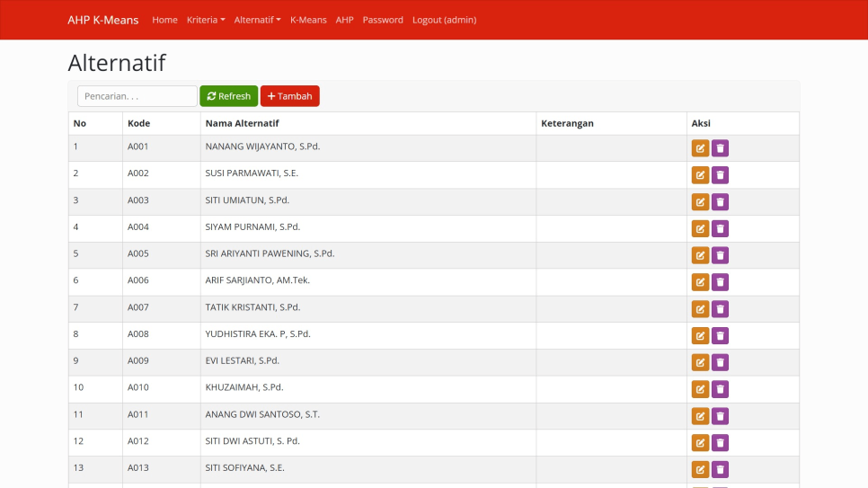Delete the SUSI PARMAWATI entry via trash icon
The width and height of the screenshot is (868, 488).
coord(720,175)
